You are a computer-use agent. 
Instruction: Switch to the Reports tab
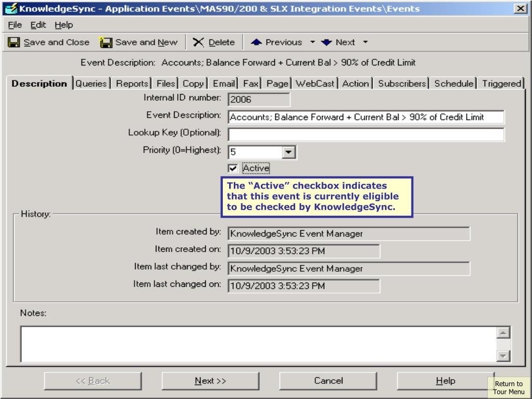click(132, 84)
